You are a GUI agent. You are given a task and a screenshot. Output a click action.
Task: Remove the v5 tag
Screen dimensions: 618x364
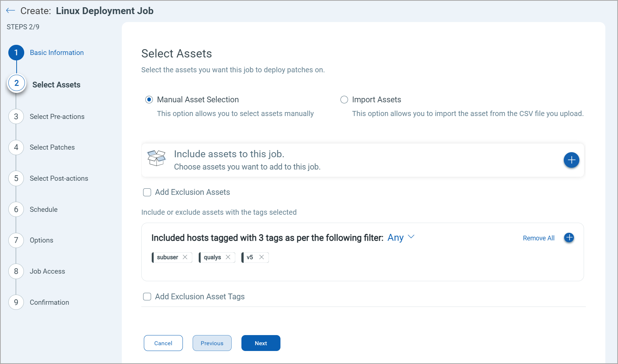(262, 257)
